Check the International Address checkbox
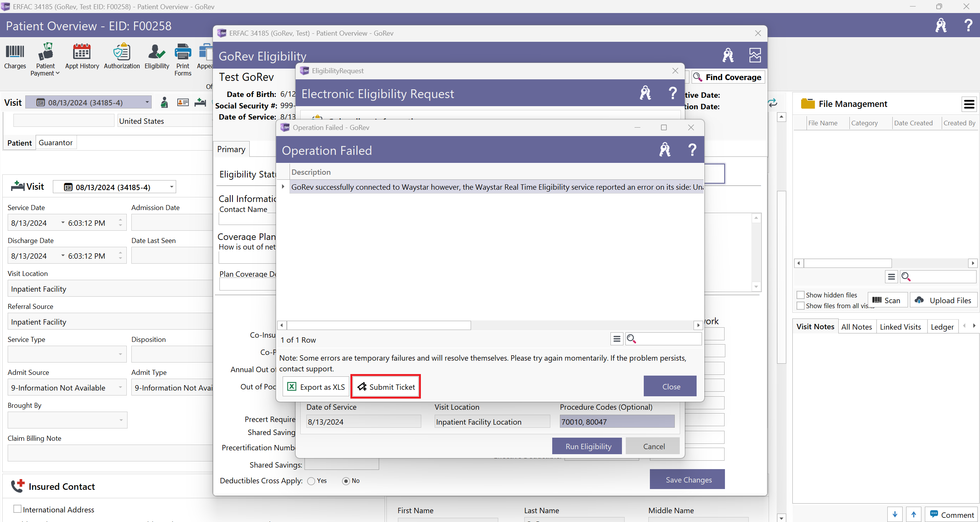The width and height of the screenshot is (980, 522). click(x=17, y=509)
